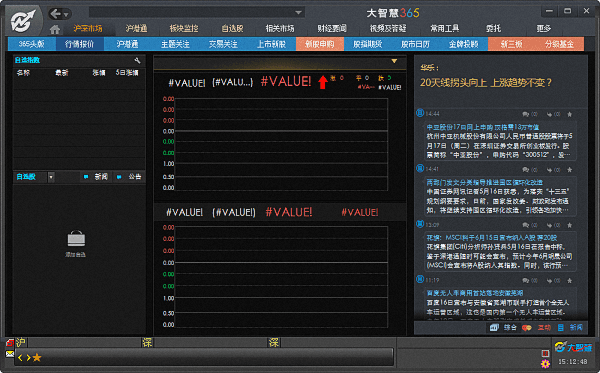Switch to the 股指期货 tab

tap(367, 44)
